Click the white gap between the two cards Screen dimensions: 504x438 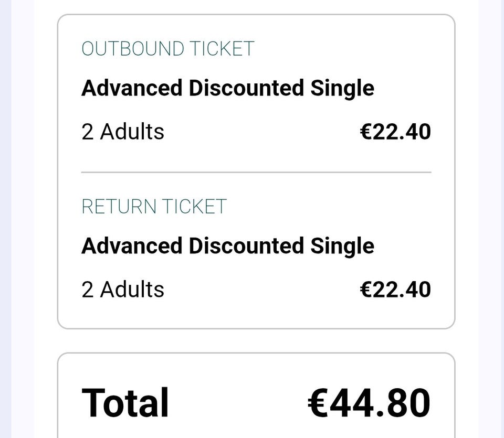pos(256,341)
